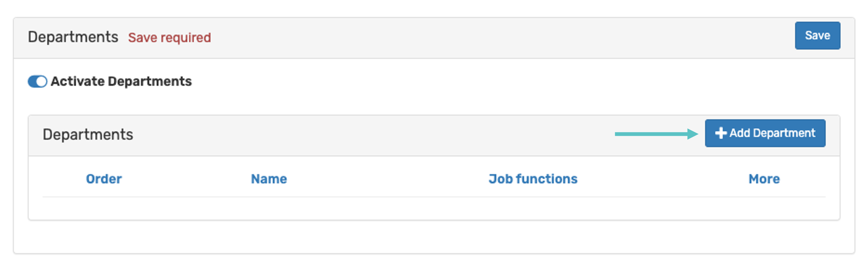The width and height of the screenshot is (868, 268).
Task: Click the inner panel header left of the arrow
Action: coord(371,135)
